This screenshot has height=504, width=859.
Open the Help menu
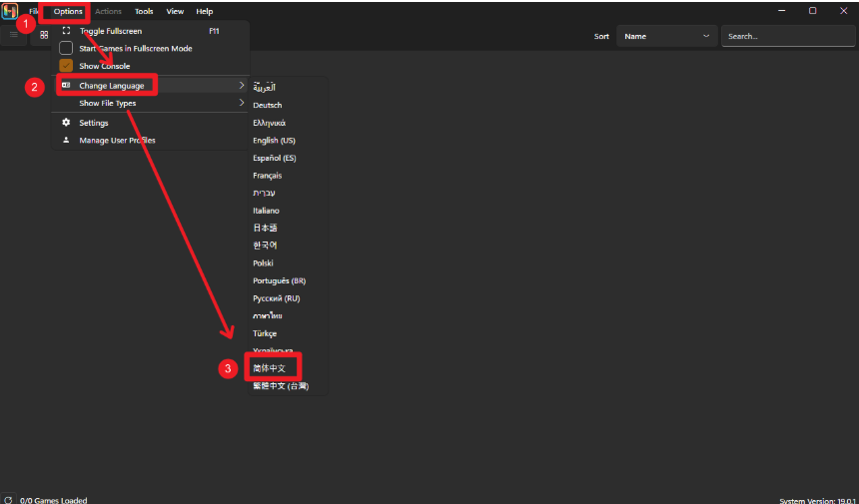coord(205,11)
